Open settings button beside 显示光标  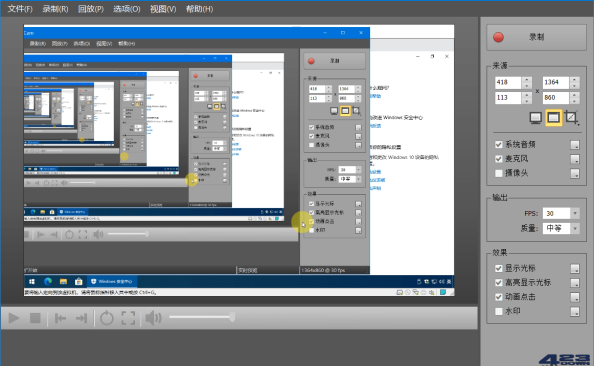coord(575,269)
